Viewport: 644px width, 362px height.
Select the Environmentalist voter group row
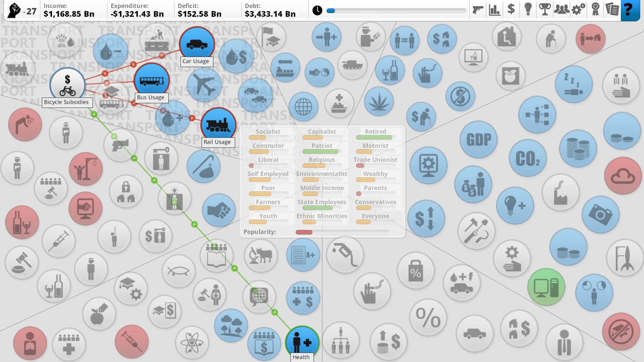pyautogui.click(x=322, y=173)
